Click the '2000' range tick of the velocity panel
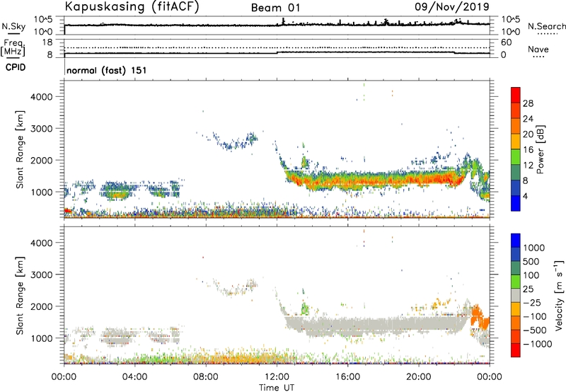Viewport: 566px width, 392px height. [41, 306]
